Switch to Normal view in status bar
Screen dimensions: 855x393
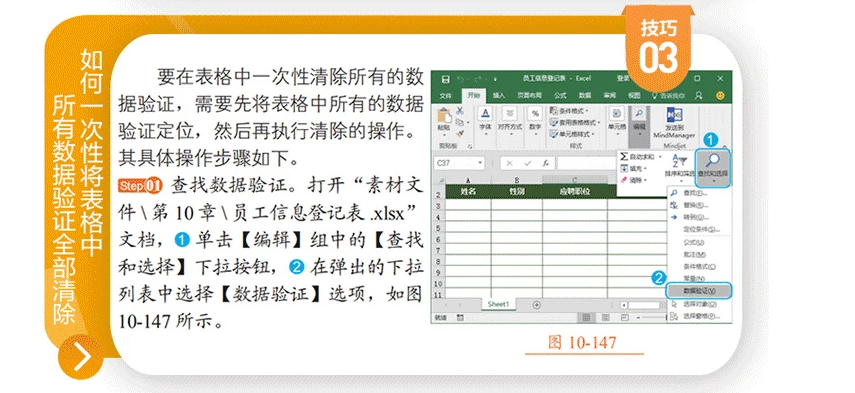[586, 317]
